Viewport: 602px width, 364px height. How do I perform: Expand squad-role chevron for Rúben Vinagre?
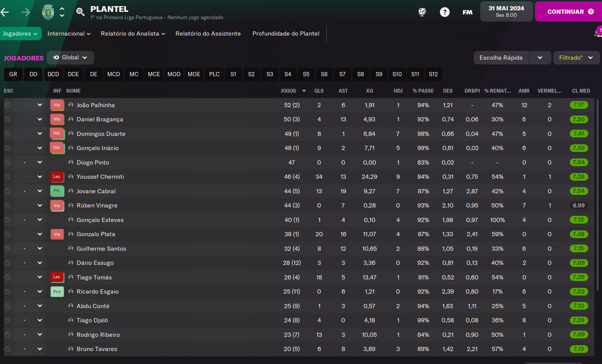click(39, 205)
